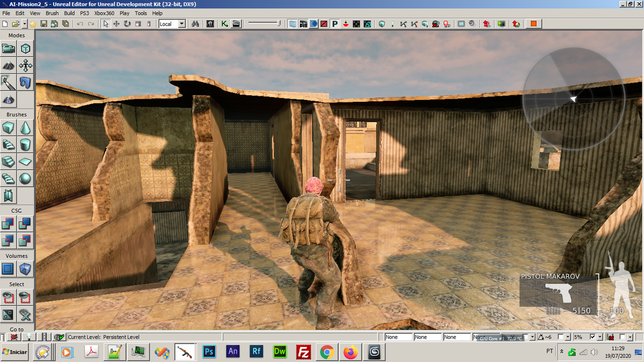Open rotation snap angle dropdown
Screen dimensions: 644x362
[x=567, y=337]
